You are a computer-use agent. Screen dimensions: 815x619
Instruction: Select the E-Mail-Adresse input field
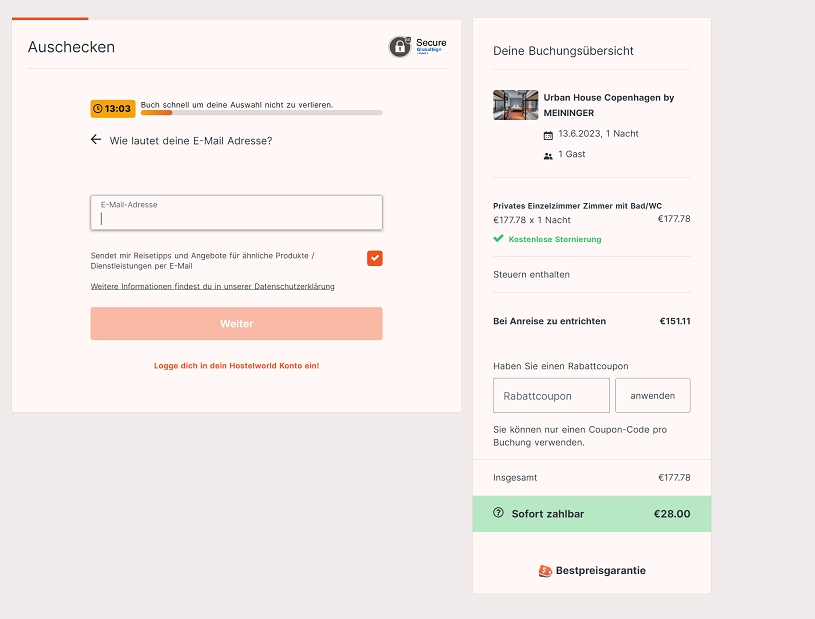click(x=236, y=213)
